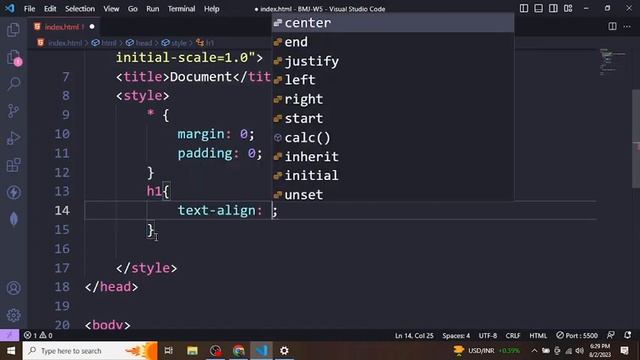Image resolution: width=640 pixels, height=360 pixels.
Task: Open the Run menu
Action: coord(153,9)
